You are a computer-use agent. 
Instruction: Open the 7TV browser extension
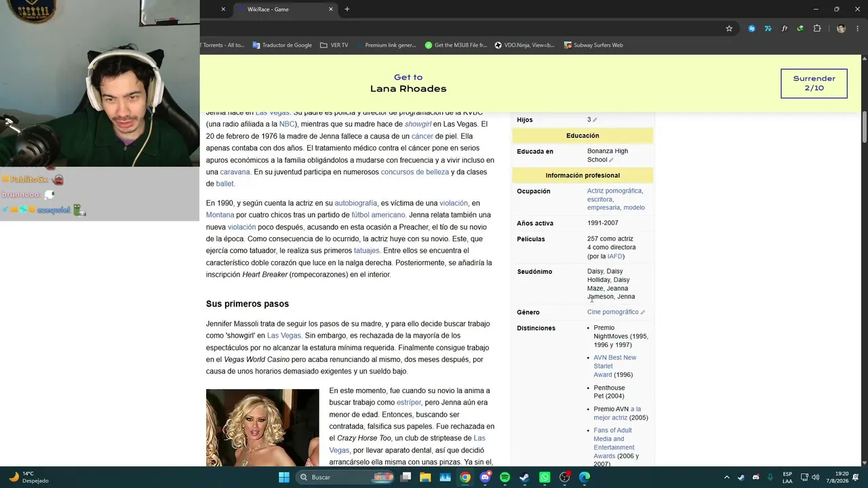coord(768,28)
